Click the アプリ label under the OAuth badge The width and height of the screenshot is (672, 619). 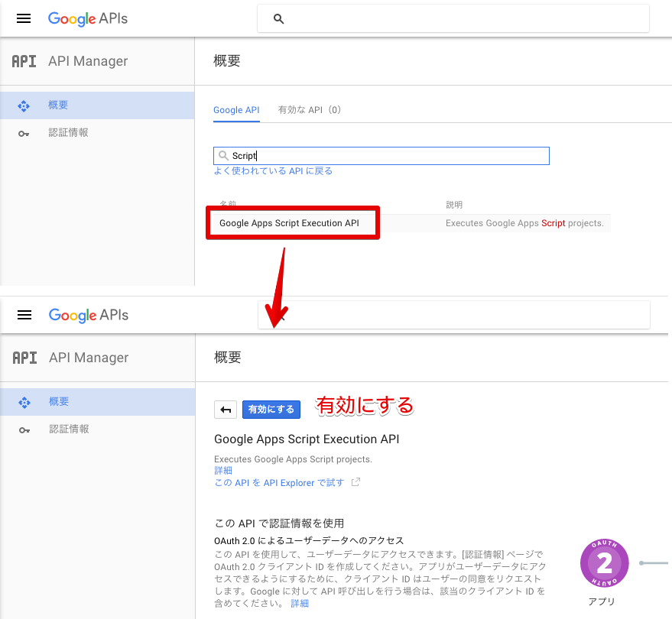click(602, 601)
